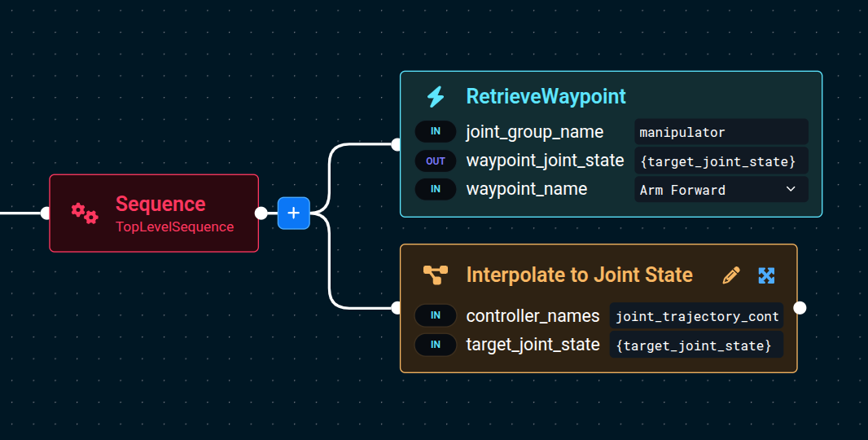Click the waypoint_joint_state {target_joint_state} output field
This screenshot has width=868, height=440.
point(721,161)
